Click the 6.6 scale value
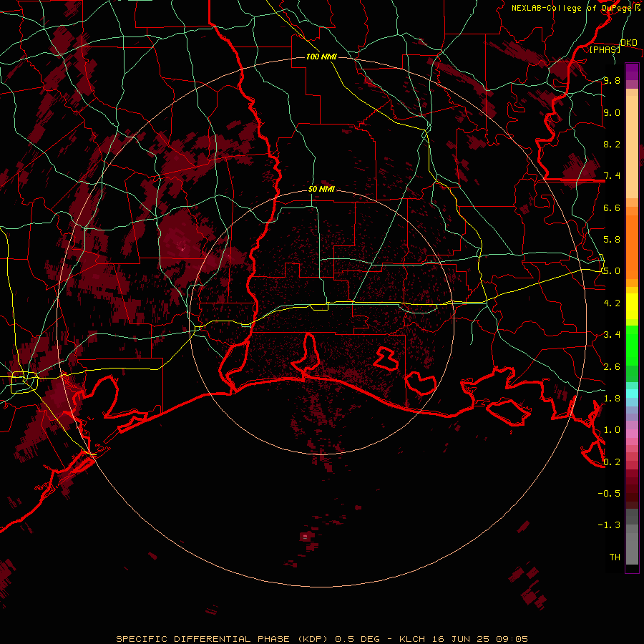 tap(612, 208)
